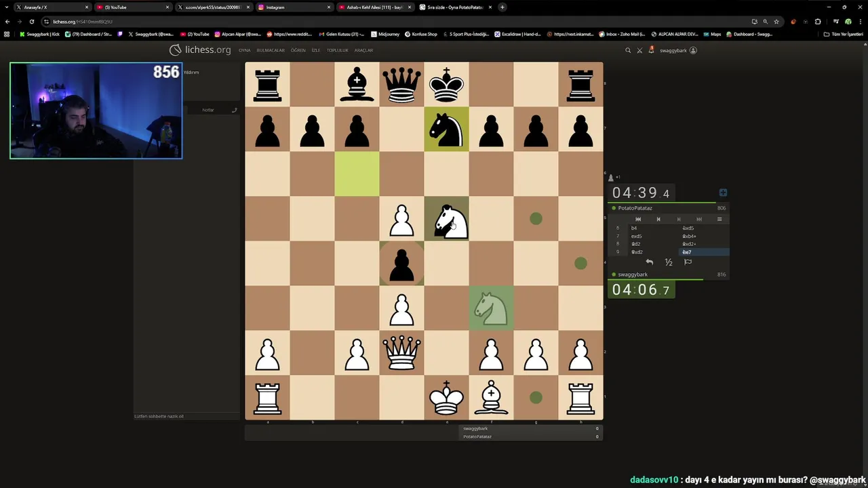Viewport: 868px width, 488px height.
Task: Step back one move in move list
Action: pyautogui.click(x=658, y=219)
